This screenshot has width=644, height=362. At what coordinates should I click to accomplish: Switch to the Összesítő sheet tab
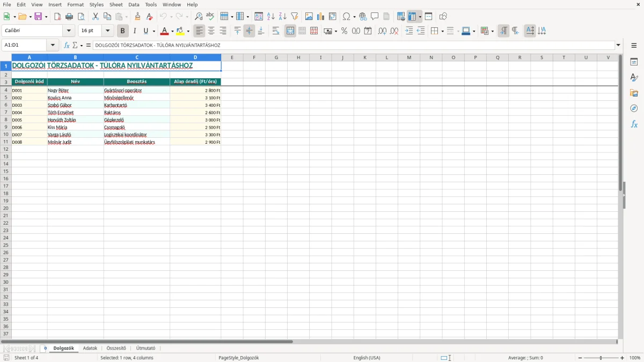(x=116, y=348)
